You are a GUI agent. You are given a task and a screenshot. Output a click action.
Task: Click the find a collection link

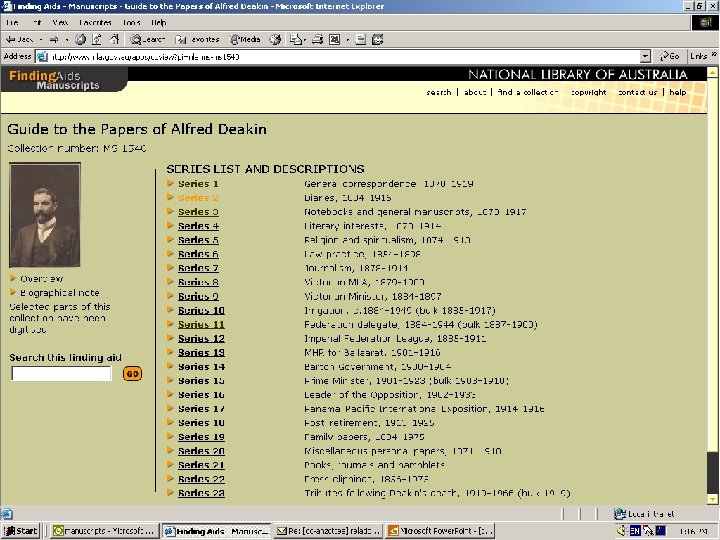point(528,92)
